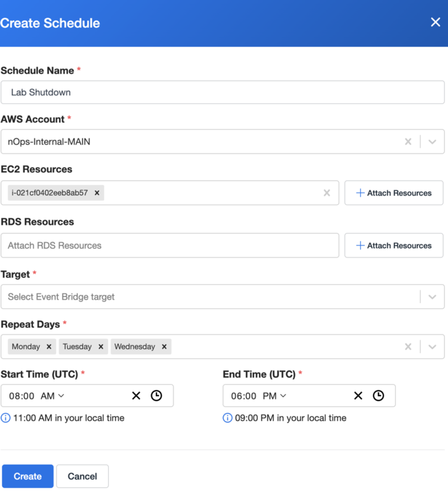
Task: Clear all EC2 Resources
Action: click(x=327, y=193)
